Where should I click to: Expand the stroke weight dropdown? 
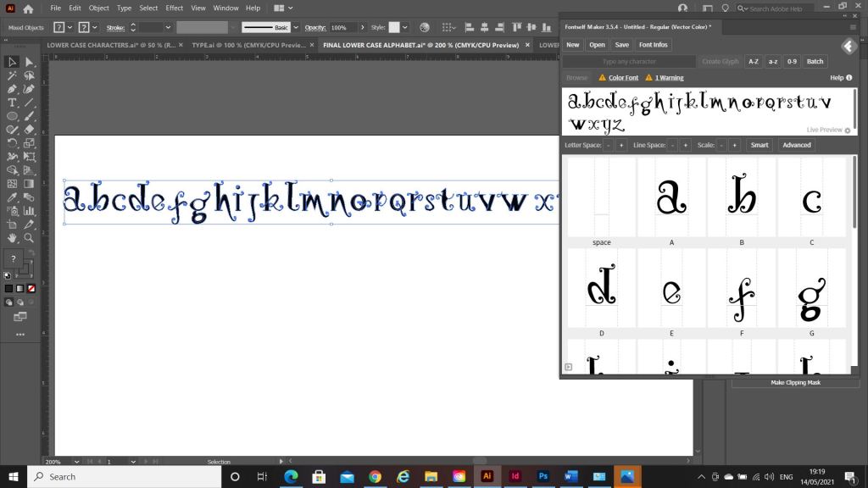[x=167, y=27]
